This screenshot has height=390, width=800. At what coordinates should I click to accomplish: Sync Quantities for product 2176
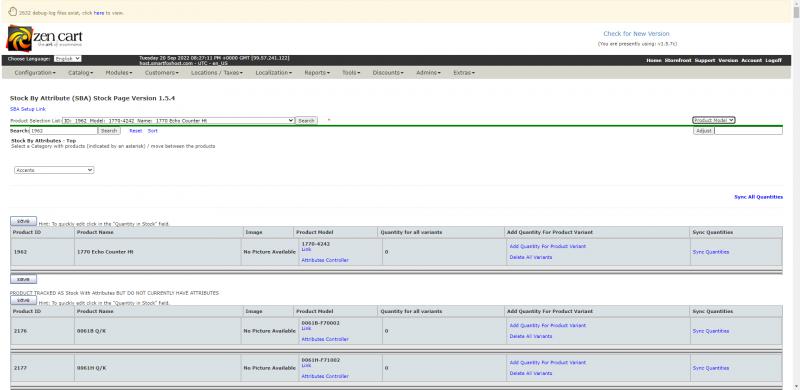[x=711, y=331]
